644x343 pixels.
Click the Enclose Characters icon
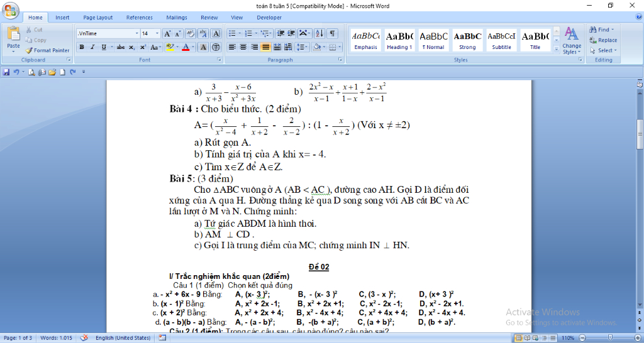click(216, 47)
